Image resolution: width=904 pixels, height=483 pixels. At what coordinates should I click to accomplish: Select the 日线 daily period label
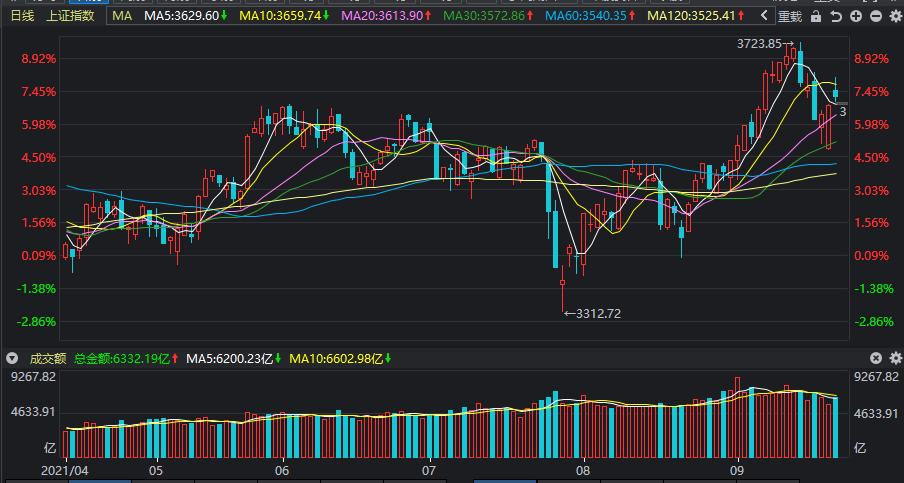tap(21, 16)
